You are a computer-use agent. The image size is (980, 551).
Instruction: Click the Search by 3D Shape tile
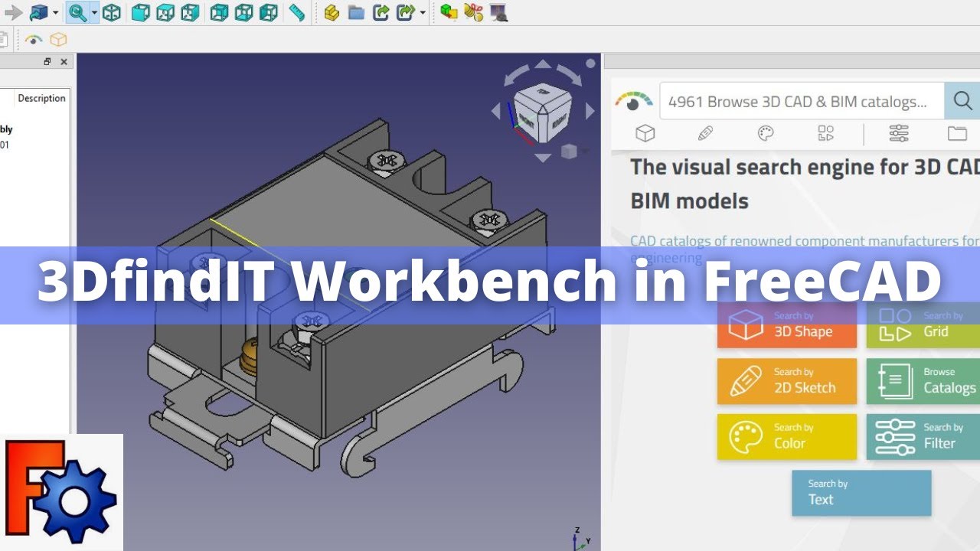click(x=787, y=325)
